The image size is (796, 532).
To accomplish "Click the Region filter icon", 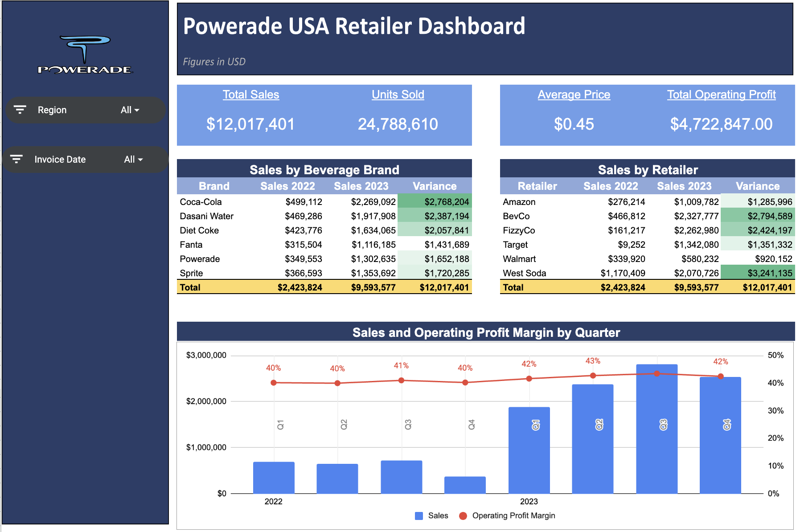I will coord(20,110).
